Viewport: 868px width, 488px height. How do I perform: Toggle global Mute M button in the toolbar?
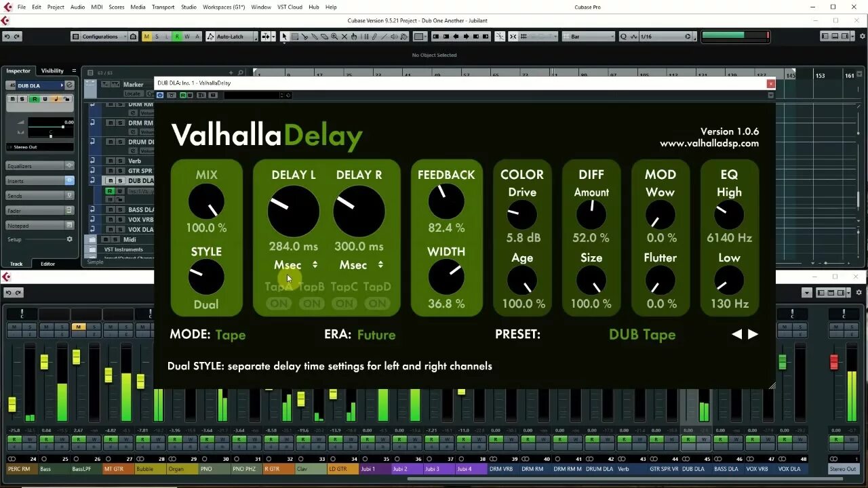(147, 37)
